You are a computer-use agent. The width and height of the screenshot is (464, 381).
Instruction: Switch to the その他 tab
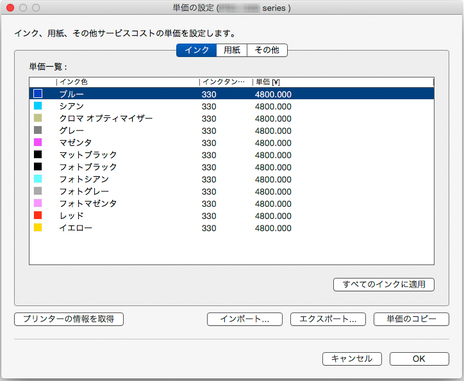267,50
